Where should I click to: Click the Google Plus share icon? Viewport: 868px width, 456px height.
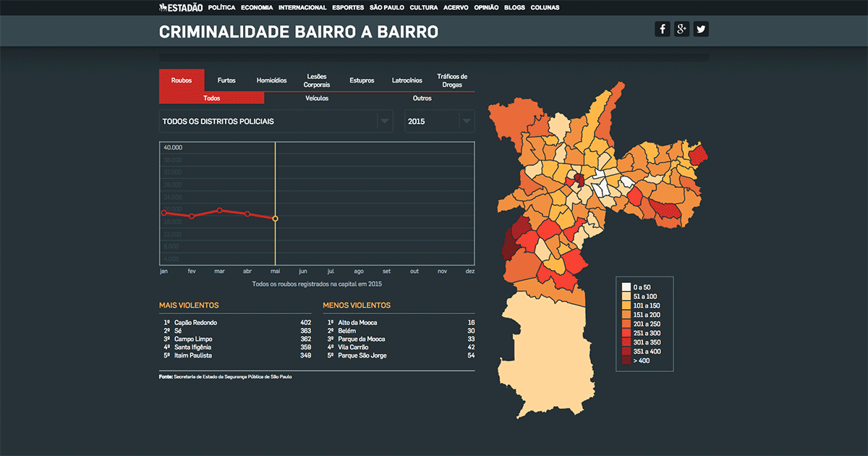681,29
